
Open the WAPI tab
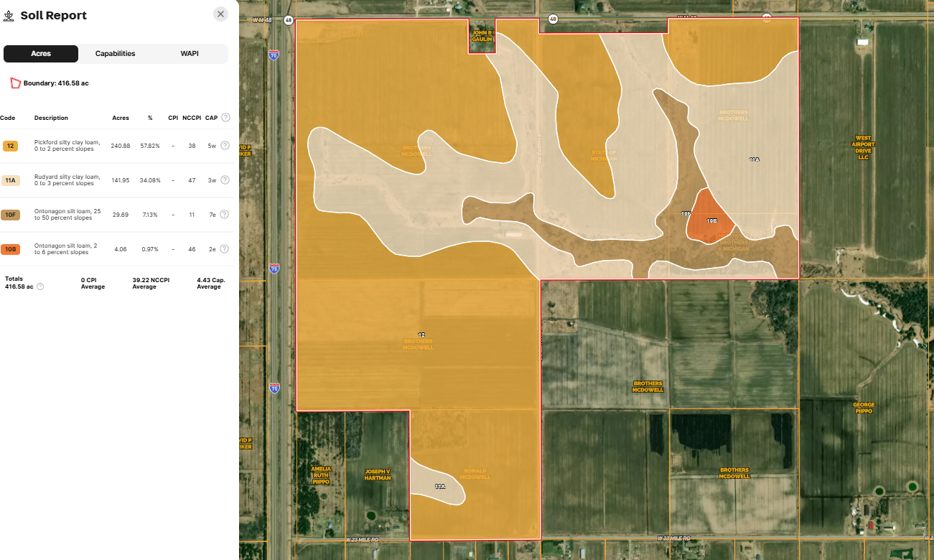(x=190, y=54)
